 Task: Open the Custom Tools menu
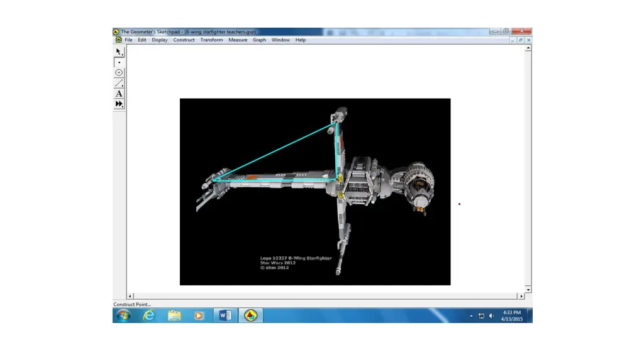pyautogui.click(x=119, y=104)
